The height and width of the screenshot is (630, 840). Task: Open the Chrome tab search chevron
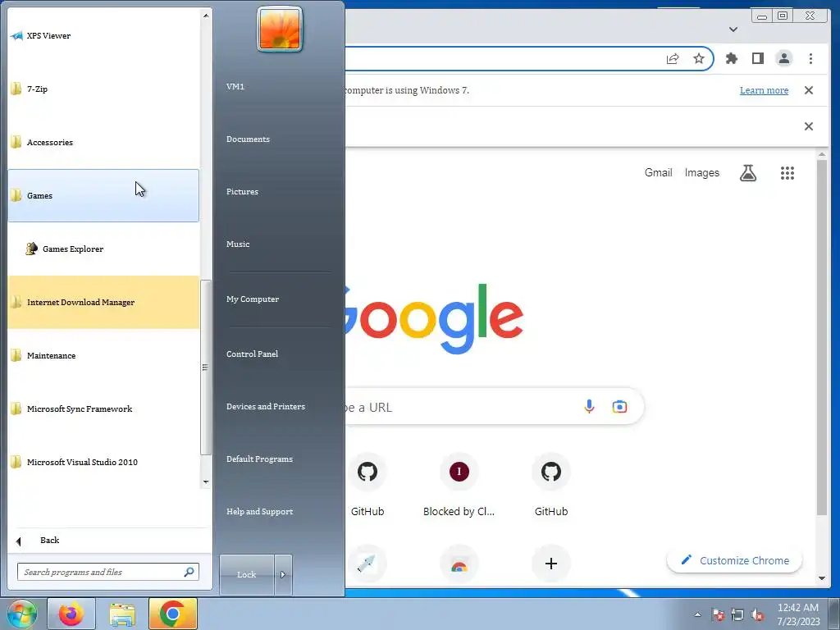[733, 30]
